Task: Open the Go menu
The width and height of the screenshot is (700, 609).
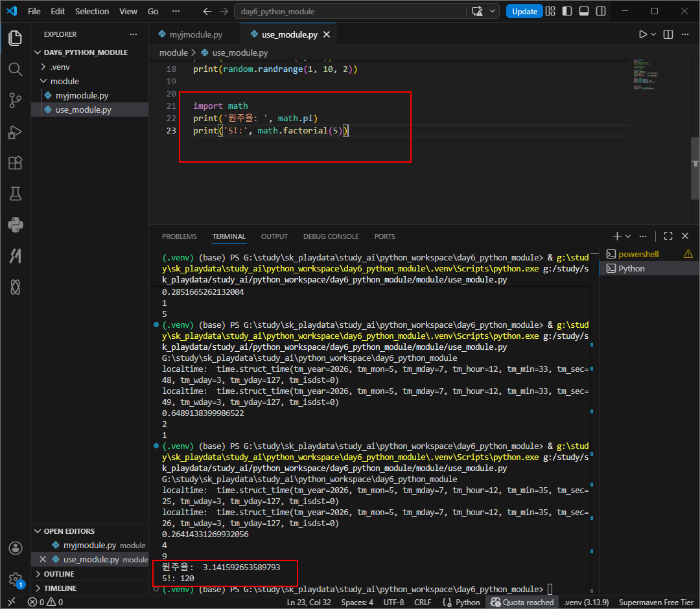Action: [x=153, y=11]
